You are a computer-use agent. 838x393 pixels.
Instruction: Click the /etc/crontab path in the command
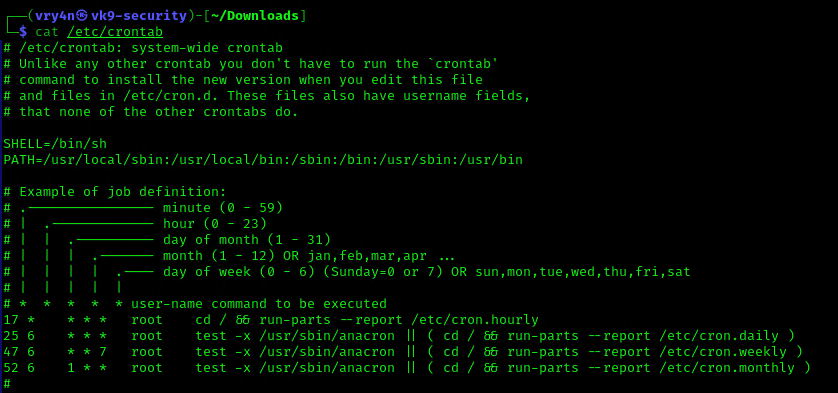tap(115, 32)
